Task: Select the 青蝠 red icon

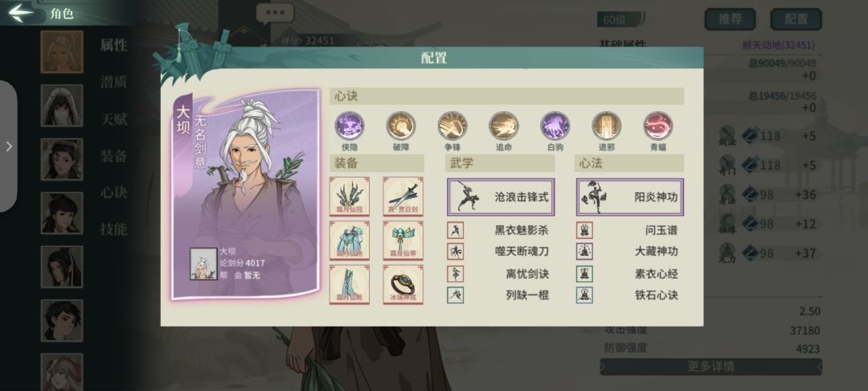Action: click(x=658, y=126)
